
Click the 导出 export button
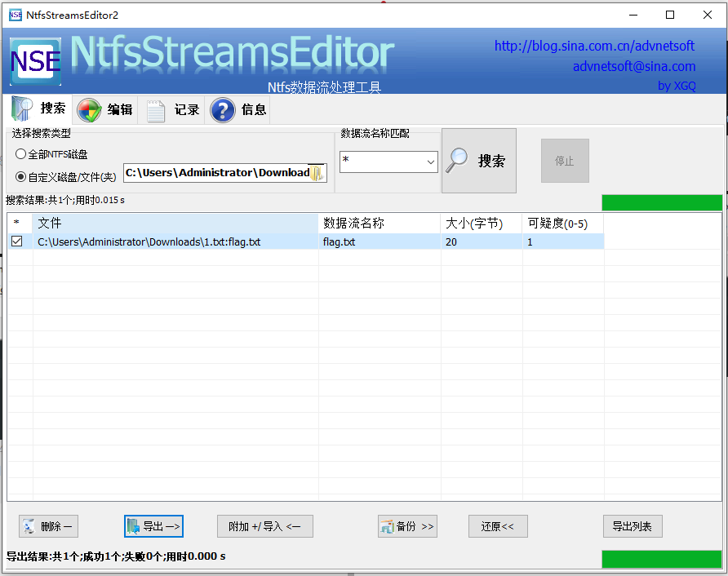click(153, 526)
